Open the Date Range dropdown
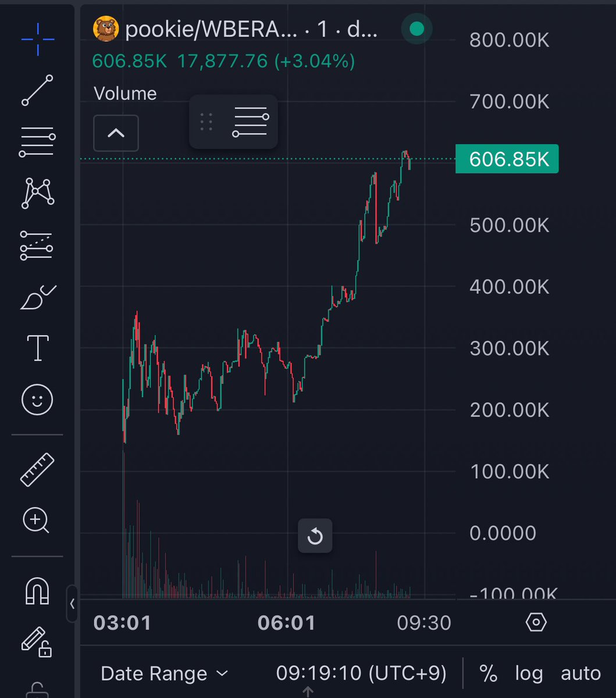The width and height of the screenshot is (616, 698). tap(164, 674)
